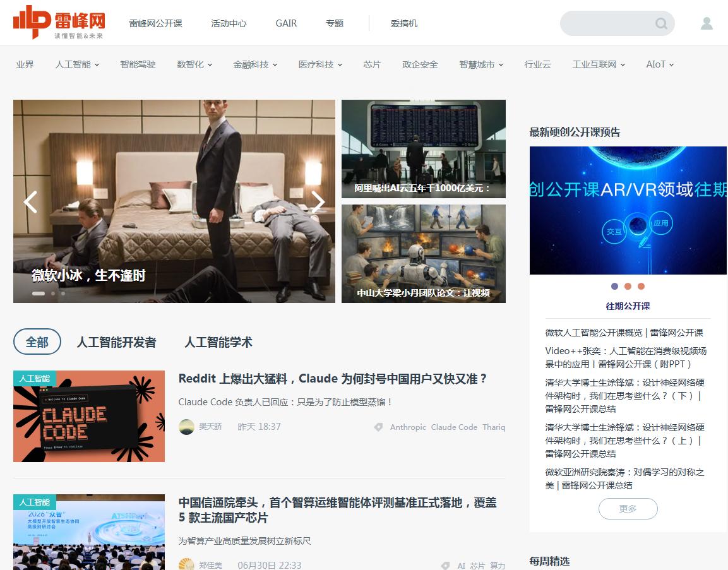Click the Anthropic tag

[x=408, y=427]
